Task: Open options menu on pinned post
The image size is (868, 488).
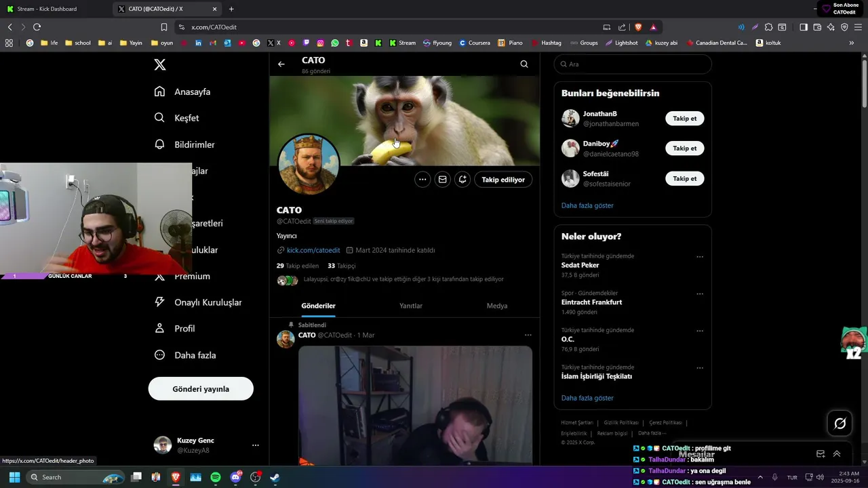Action: [x=528, y=335]
